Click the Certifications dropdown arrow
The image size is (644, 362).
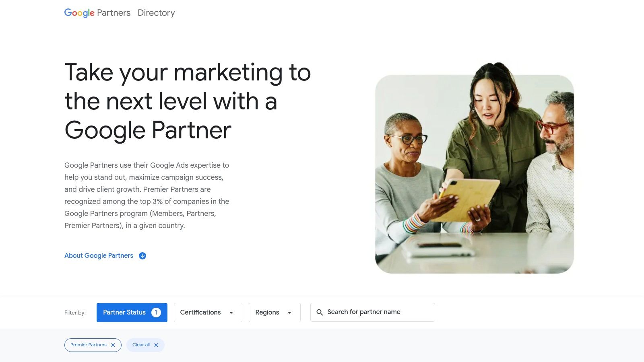pyautogui.click(x=231, y=313)
